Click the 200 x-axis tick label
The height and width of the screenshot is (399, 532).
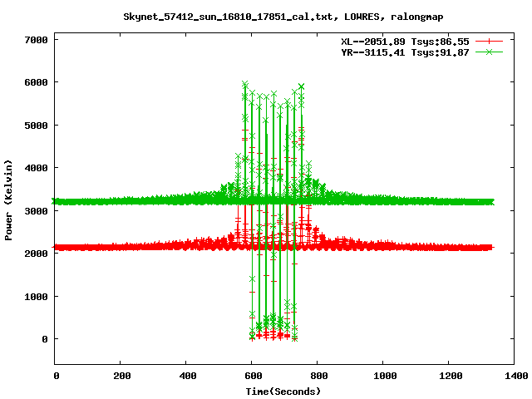(x=122, y=376)
